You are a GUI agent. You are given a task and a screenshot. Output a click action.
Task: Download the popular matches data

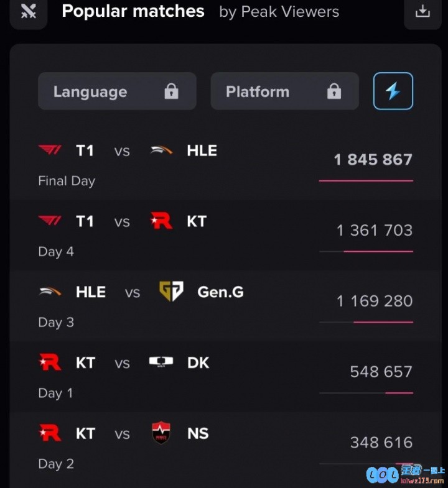click(422, 12)
